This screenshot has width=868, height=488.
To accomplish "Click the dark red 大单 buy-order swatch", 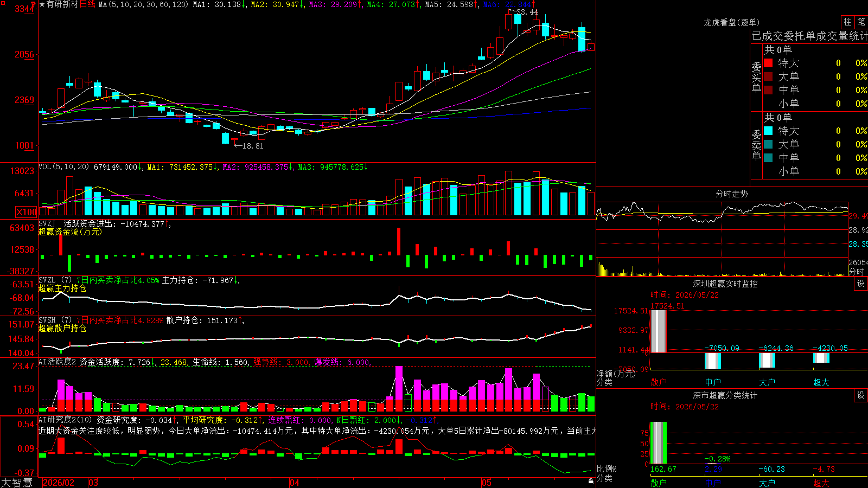I will click(x=768, y=76).
